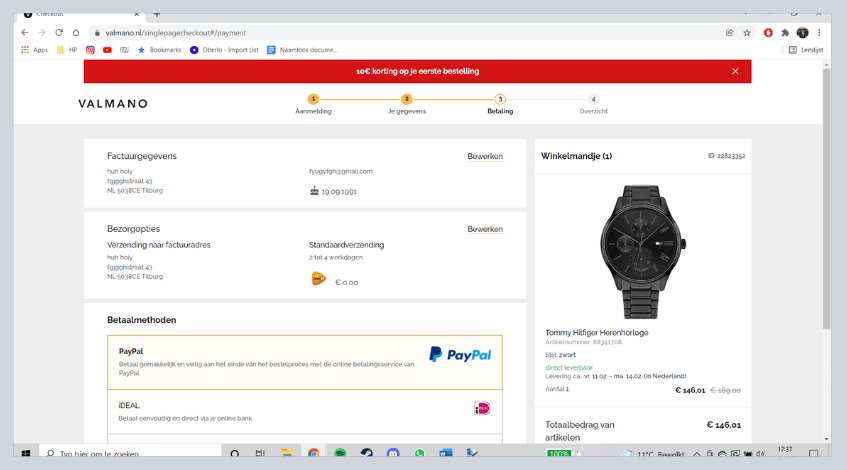Click the browser forward arrow

[42, 33]
